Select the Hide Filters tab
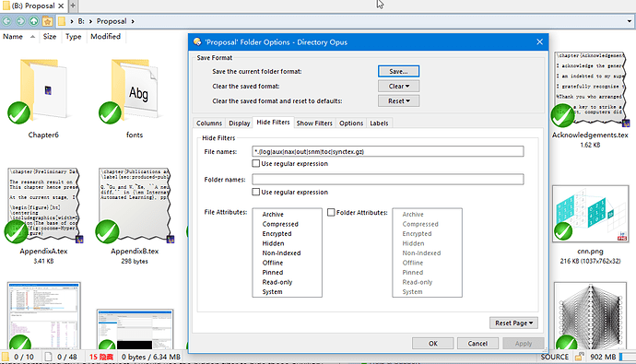This screenshot has width=636, height=364. [273, 123]
